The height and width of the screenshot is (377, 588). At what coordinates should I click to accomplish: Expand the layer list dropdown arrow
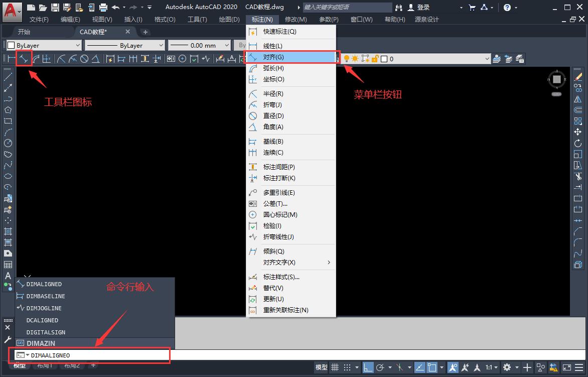pos(487,59)
